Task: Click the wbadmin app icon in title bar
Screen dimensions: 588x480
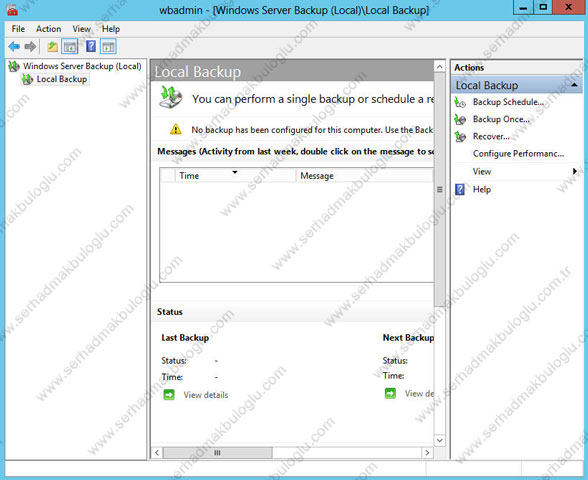Action: click(x=12, y=10)
